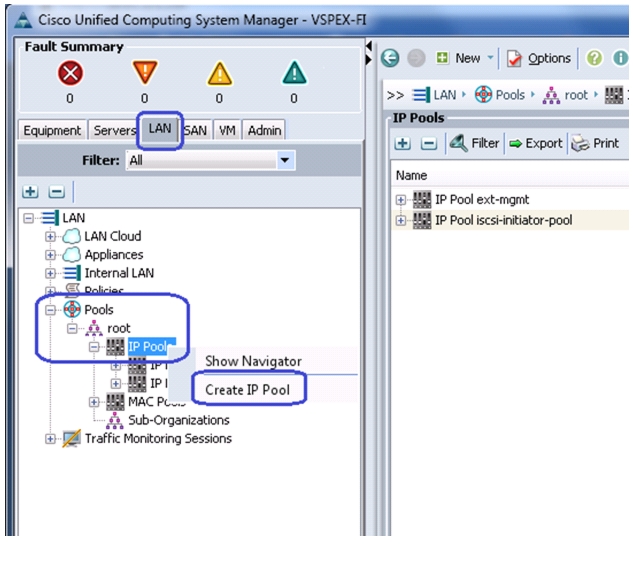Select Appliances in the tree
633x569 pixels.
[x=114, y=255]
